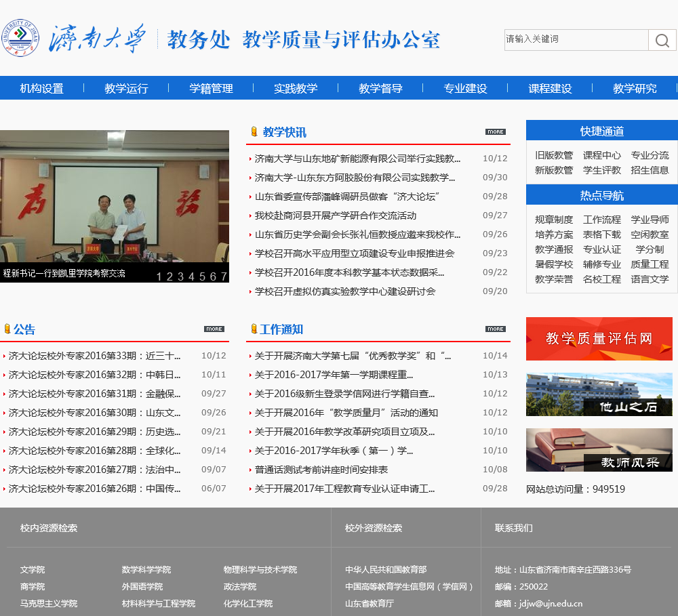Open notice 济大论坛校外专家2016第33期

(x=95, y=356)
